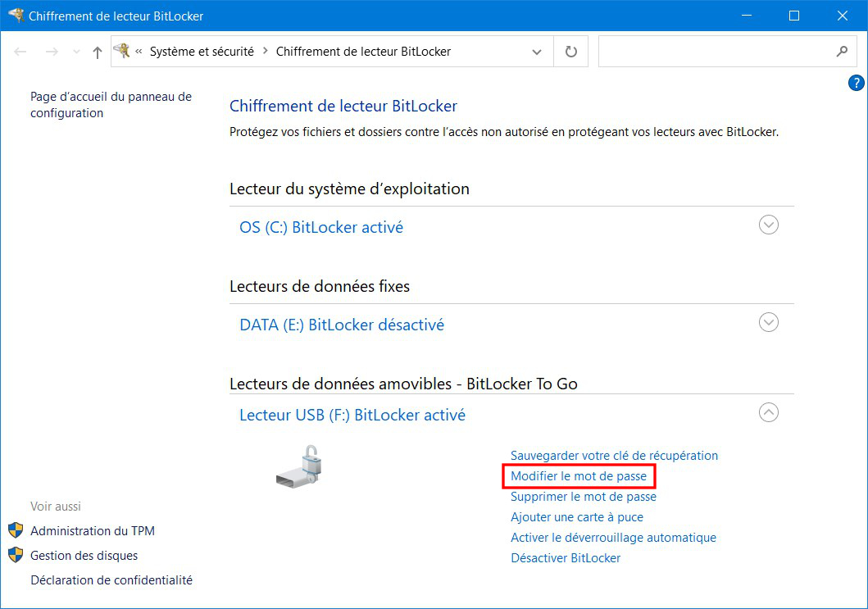Click the Back navigation arrow
Screen dimensions: 868x609
coord(20,52)
